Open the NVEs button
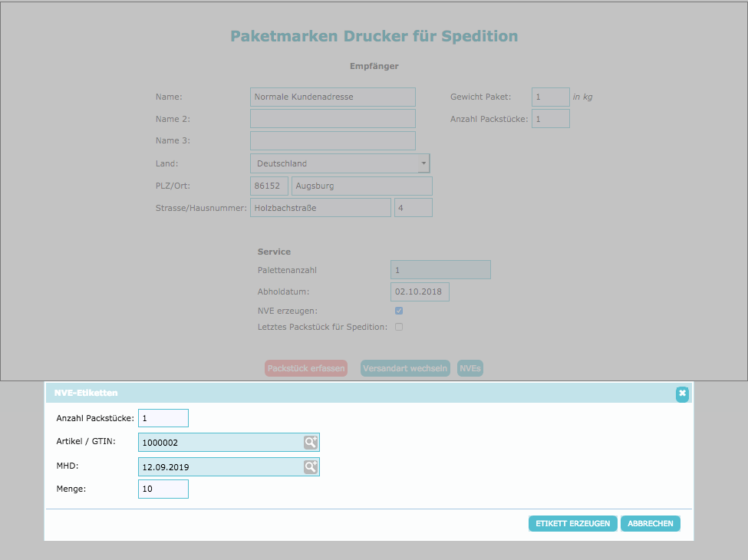 coord(470,368)
